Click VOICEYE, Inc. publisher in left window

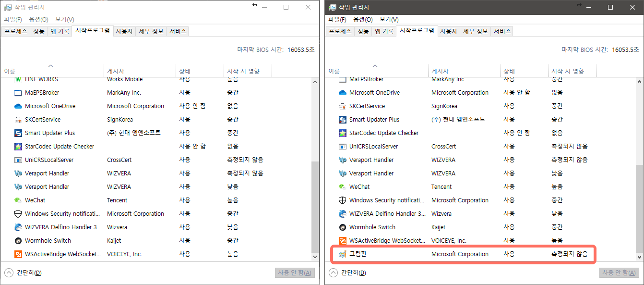(x=124, y=254)
